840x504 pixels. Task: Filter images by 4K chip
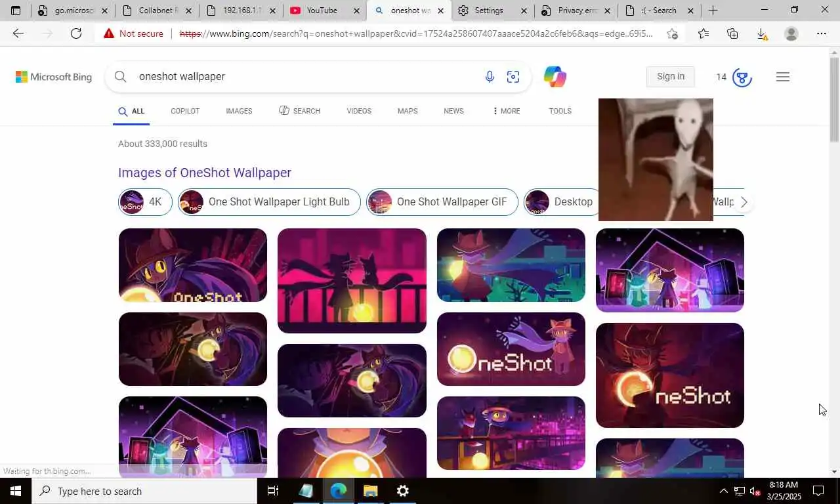[x=145, y=202]
